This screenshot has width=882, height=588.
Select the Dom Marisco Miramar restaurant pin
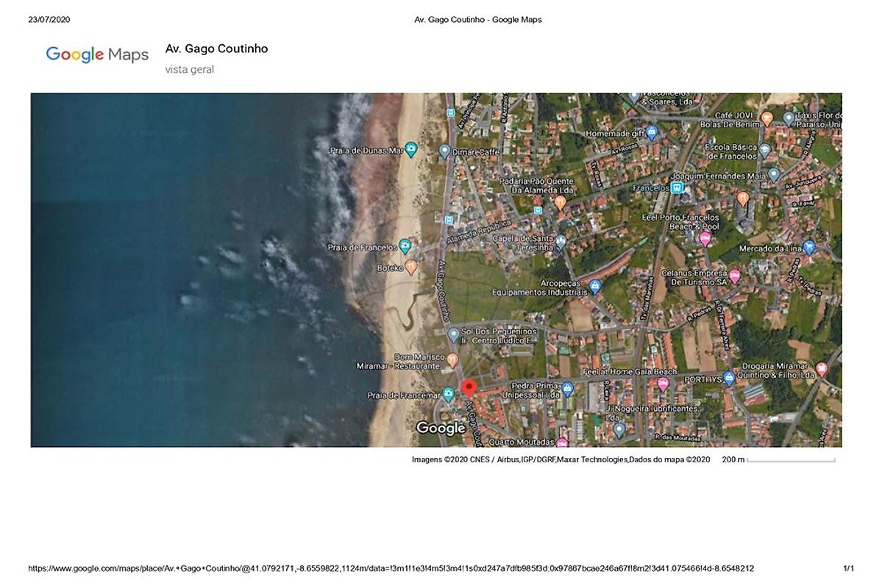pyautogui.click(x=453, y=359)
